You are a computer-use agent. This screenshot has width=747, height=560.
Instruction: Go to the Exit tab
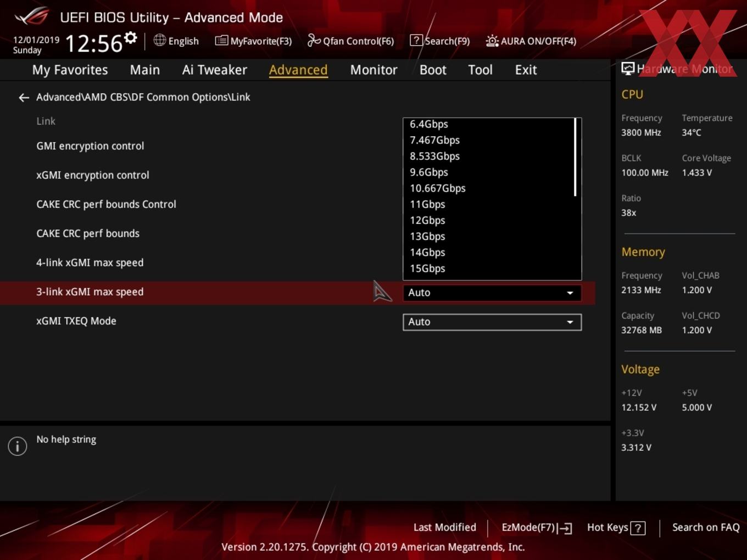pos(526,70)
